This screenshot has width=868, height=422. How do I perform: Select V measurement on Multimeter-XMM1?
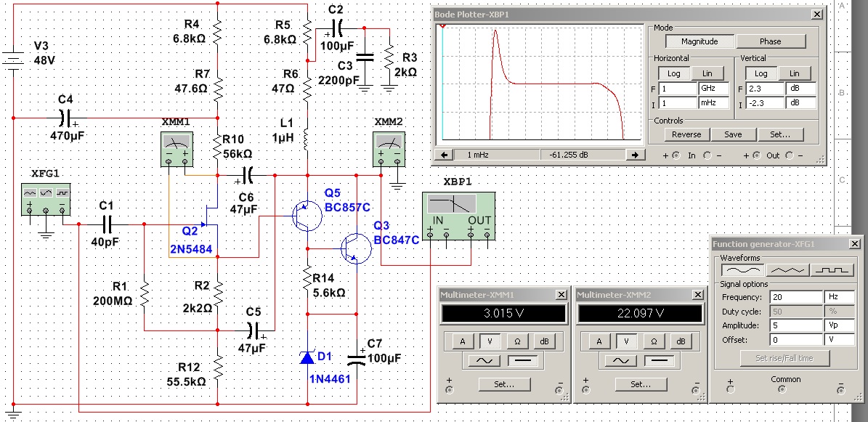coord(490,341)
